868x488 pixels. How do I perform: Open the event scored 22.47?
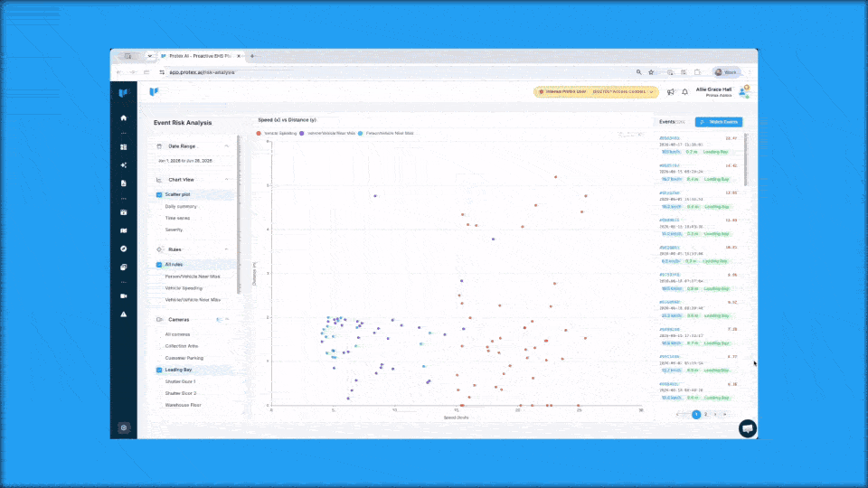[x=697, y=145]
